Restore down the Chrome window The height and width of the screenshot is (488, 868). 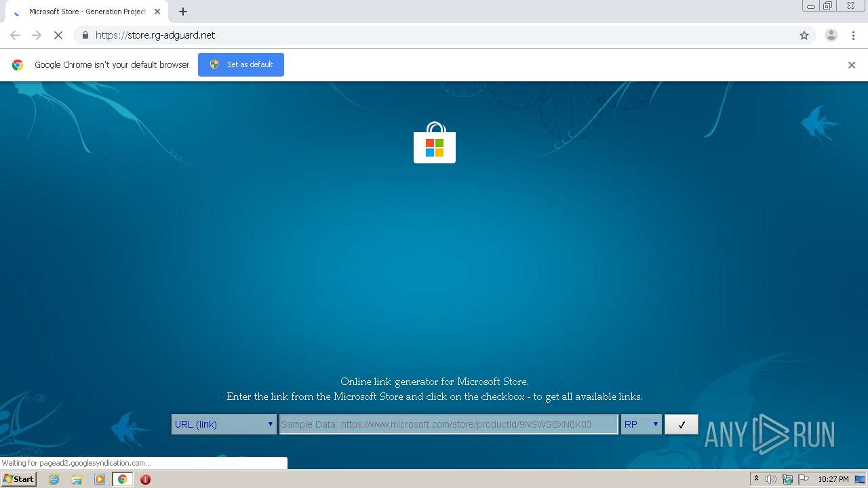pyautogui.click(x=827, y=6)
